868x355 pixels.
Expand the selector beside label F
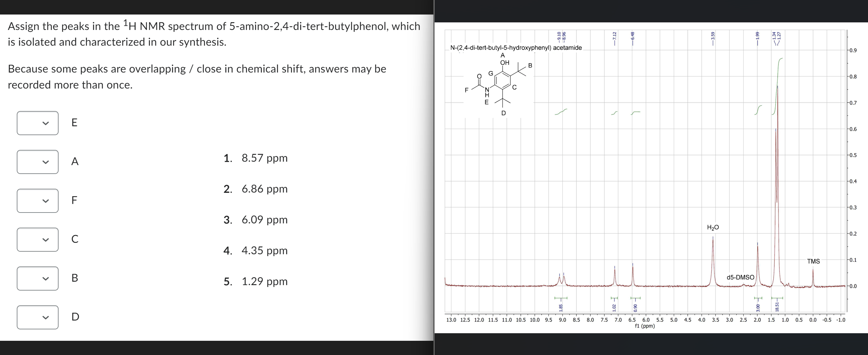[37, 201]
